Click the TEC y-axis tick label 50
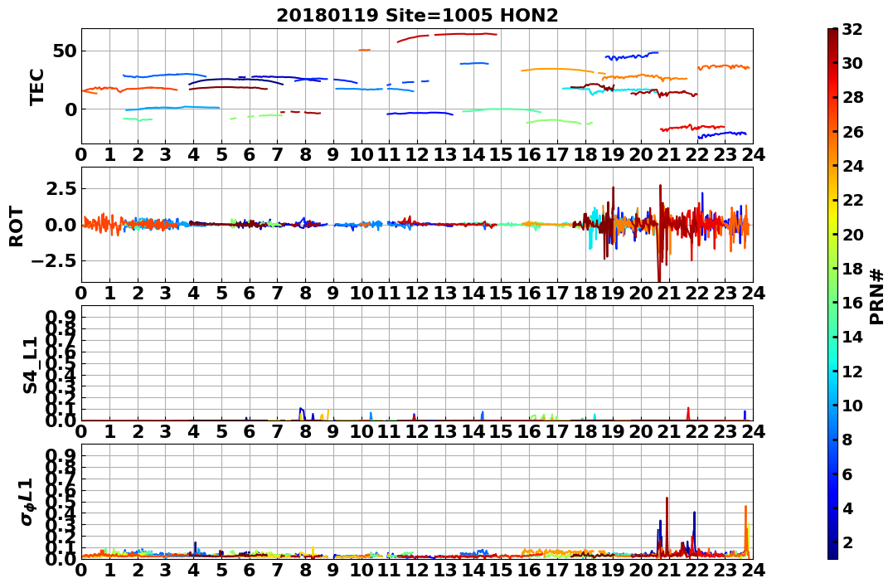 (66, 51)
